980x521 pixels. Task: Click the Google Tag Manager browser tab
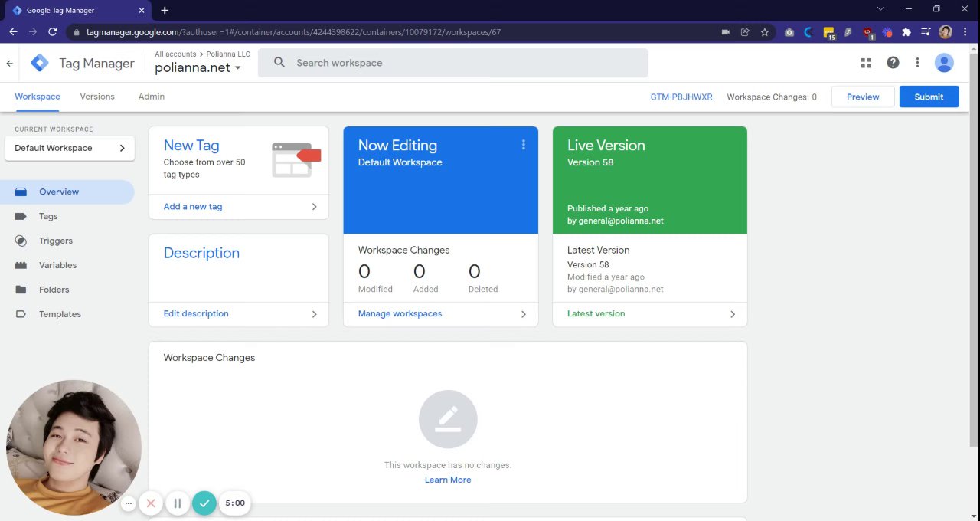77,11
